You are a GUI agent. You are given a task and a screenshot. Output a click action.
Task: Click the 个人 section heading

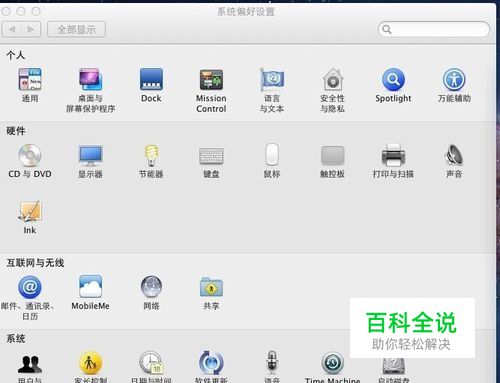16,55
